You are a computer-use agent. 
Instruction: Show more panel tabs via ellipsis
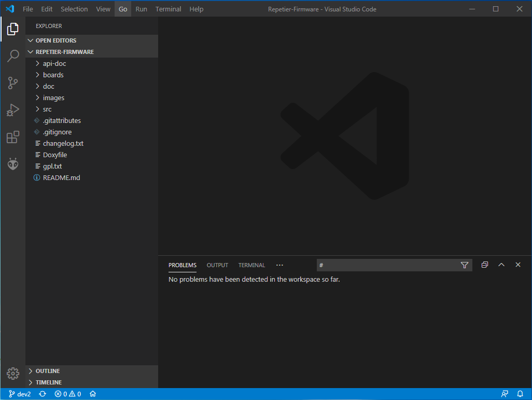click(279, 265)
